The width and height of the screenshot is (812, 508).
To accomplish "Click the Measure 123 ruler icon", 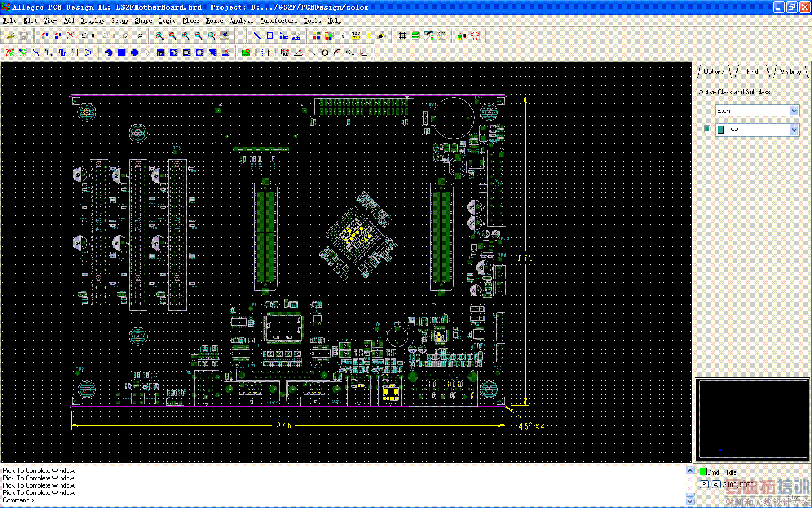I will 356,36.
